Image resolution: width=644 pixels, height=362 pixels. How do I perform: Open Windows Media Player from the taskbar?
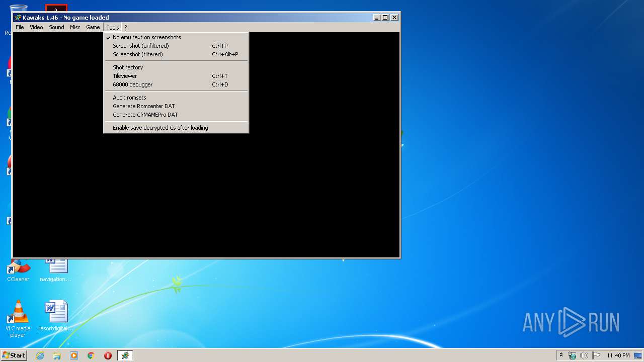click(x=74, y=355)
